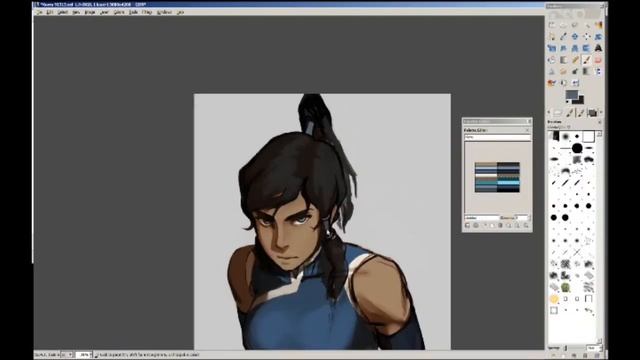Select the Ellipse Select tool
Image resolution: width=640 pixels, height=360 pixels.
[563, 25]
